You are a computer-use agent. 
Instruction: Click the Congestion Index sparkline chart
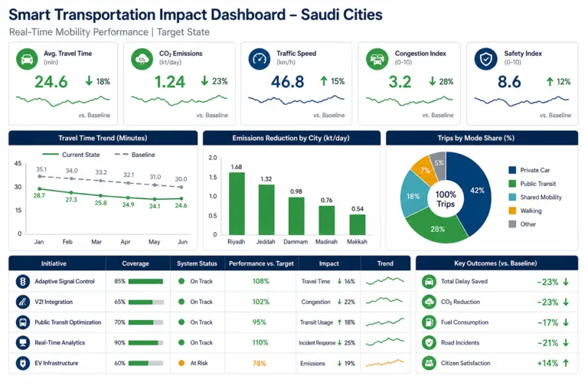410,100
